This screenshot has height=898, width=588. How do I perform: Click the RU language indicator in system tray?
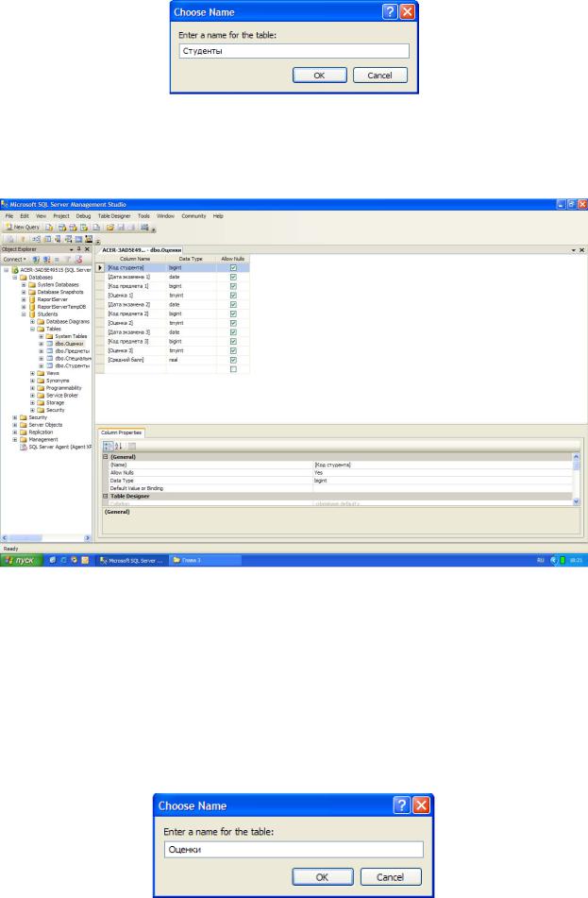pyautogui.click(x=540, y=560)
